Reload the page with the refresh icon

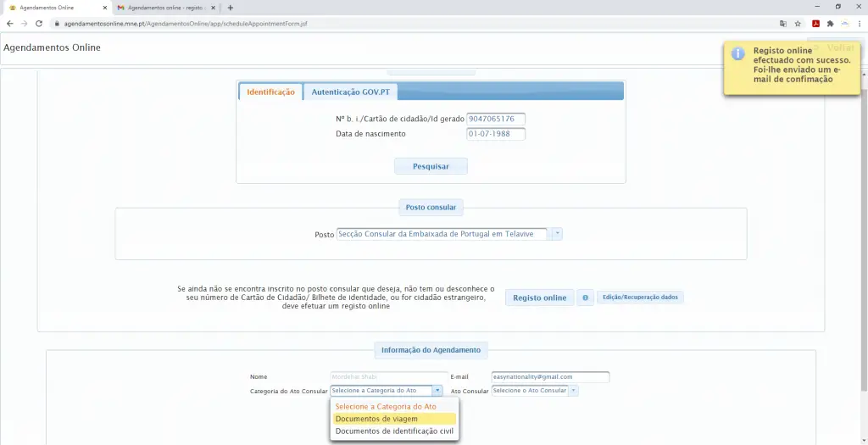[39, 24]
